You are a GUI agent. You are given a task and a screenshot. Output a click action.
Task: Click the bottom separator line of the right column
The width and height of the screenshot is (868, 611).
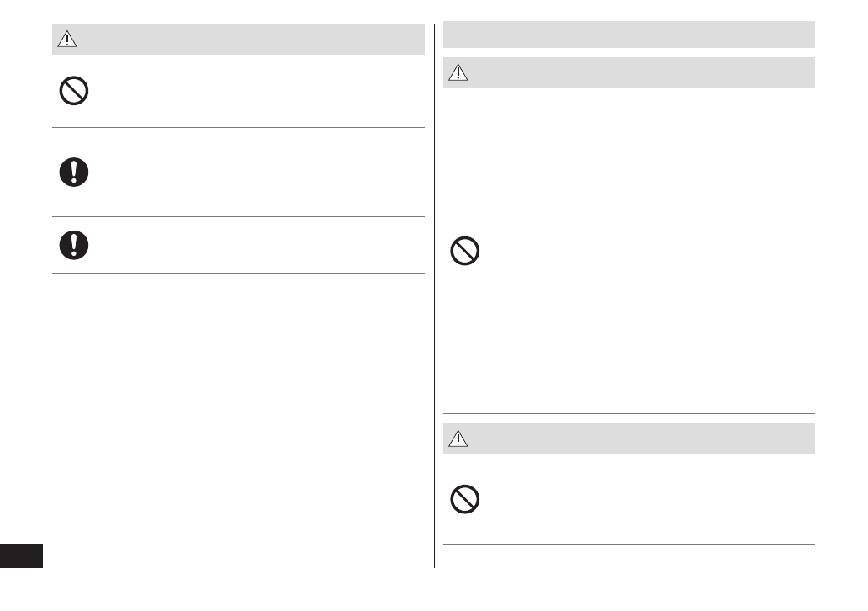(x=628, y=544)
